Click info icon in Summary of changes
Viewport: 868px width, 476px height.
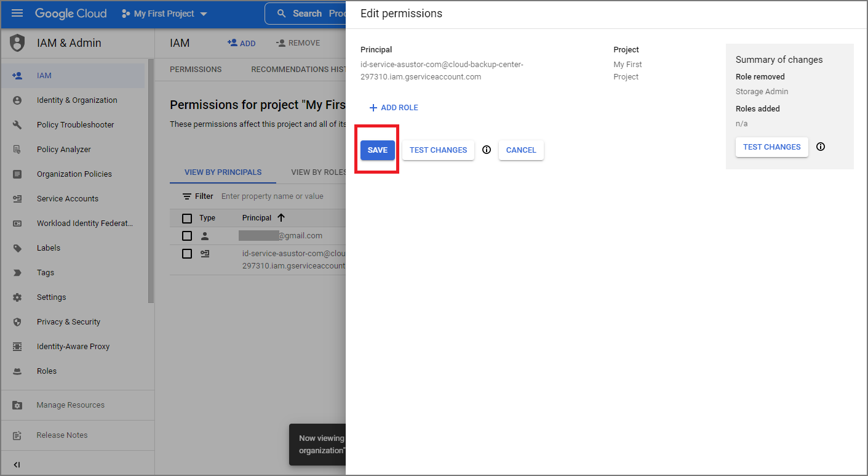[821, 147]
